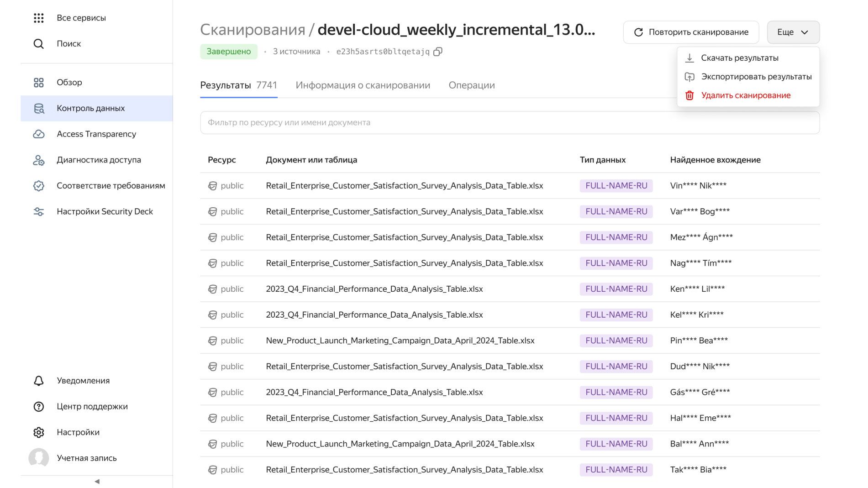This screenshot has width=868, height=488.
Task: Open All Services grid icon
Action: coord(39,18)
